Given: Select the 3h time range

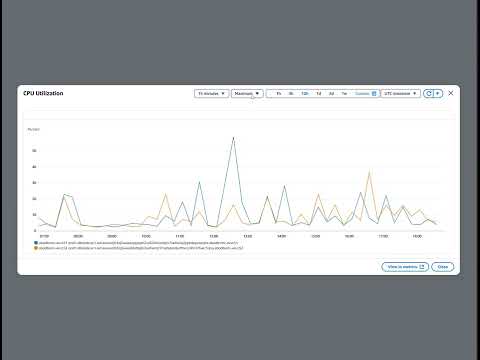Looking at the screenshot, I should pos(291,94).
